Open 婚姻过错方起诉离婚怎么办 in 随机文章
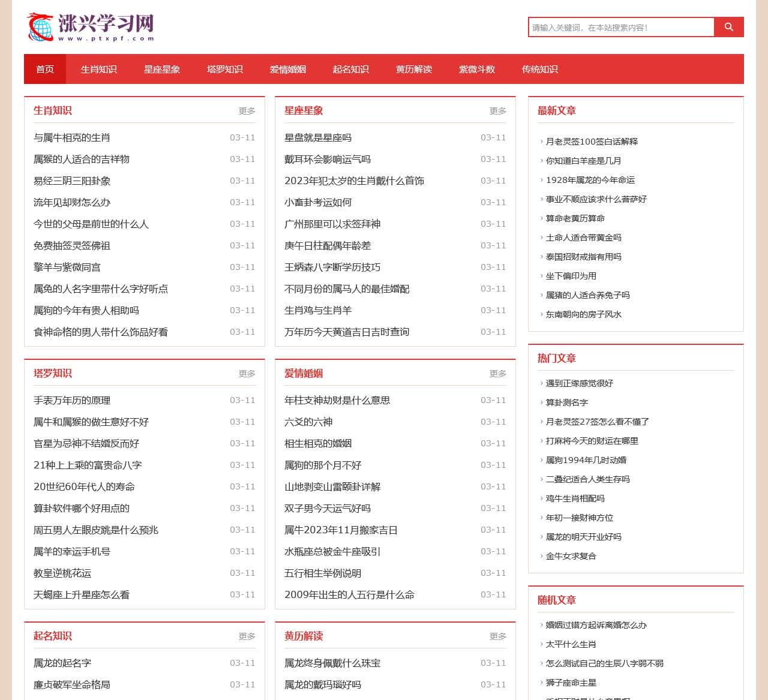This screenshot has height=700, width=768. 596,625
